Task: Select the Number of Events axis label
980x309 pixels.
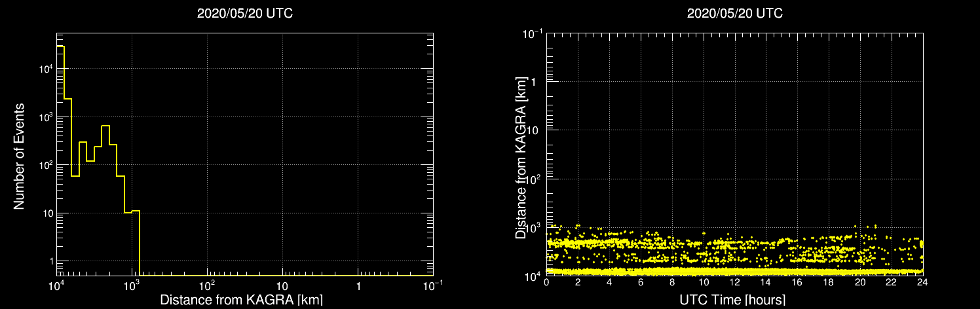Action: point(19,156)
